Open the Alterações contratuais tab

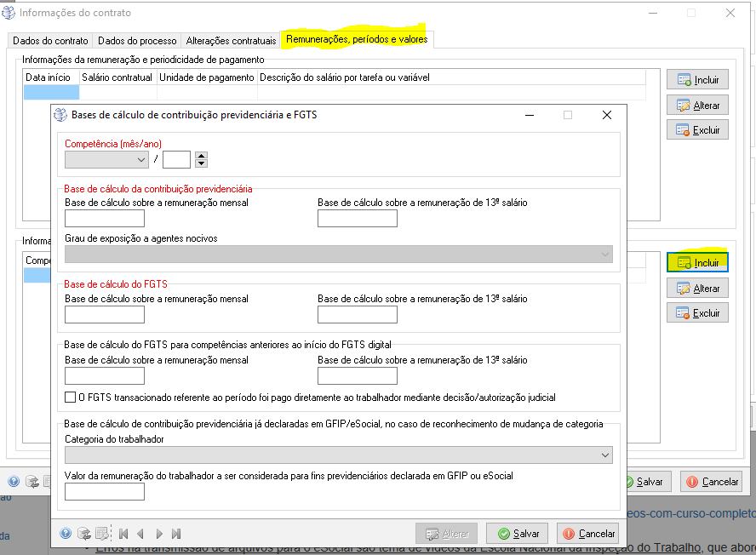[231, 40]
